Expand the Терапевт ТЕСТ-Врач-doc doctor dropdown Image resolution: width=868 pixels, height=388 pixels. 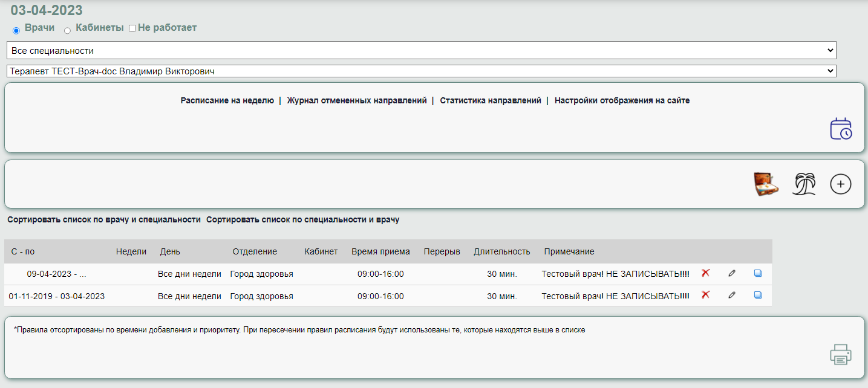(x=421, y=71)
